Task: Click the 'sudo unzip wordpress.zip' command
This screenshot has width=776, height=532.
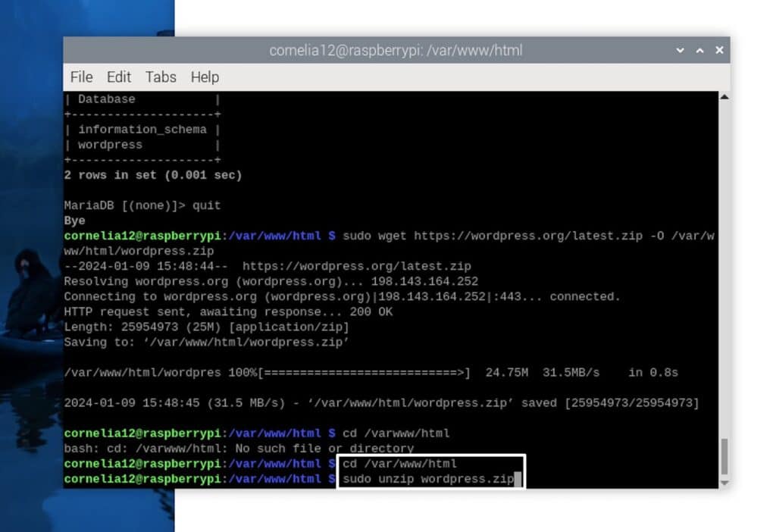Action: [427, 479]
